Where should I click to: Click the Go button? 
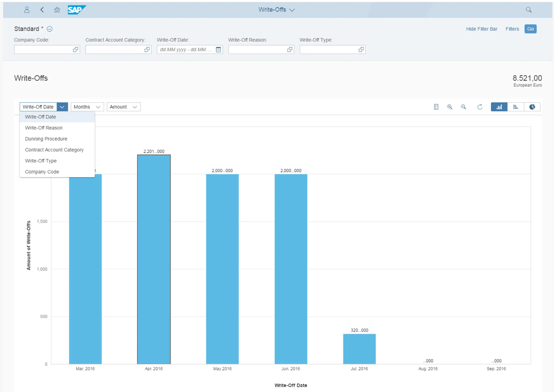point(530,29)
